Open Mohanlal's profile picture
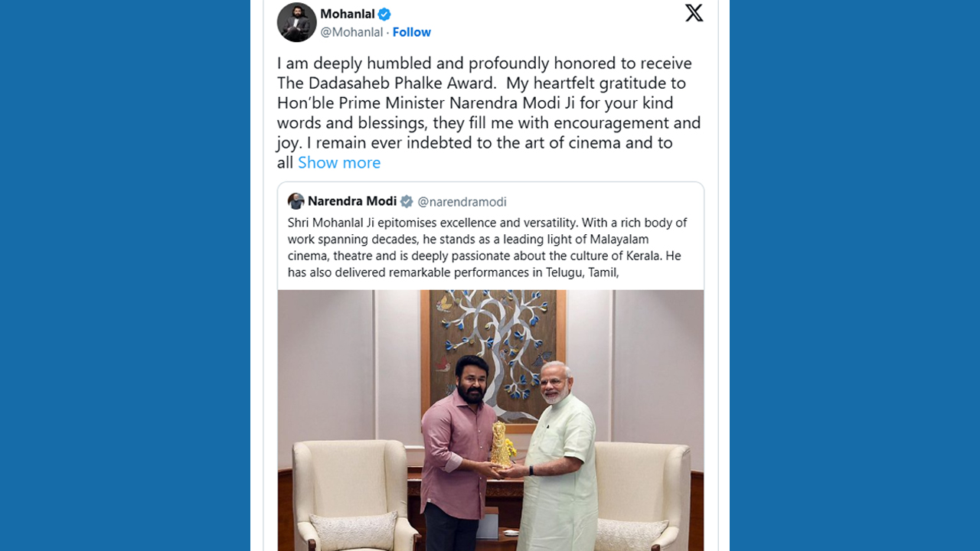The image size is (980, 551). (x=296, y=22)
